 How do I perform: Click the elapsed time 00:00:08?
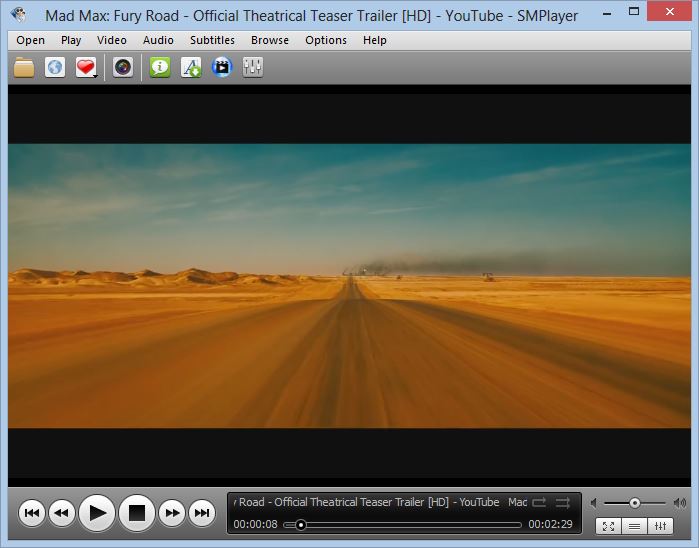pos(255,524)
